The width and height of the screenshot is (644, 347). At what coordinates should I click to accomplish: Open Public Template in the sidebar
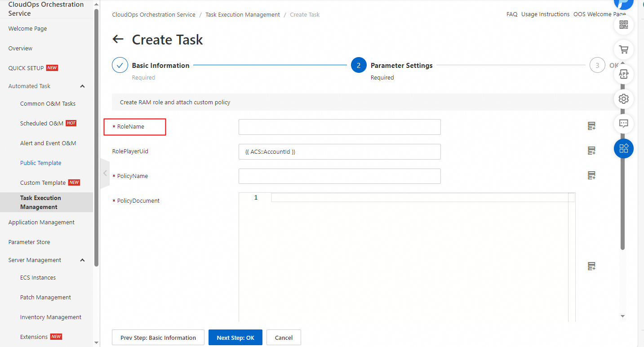pyautogui.click(x=40, y=163)
